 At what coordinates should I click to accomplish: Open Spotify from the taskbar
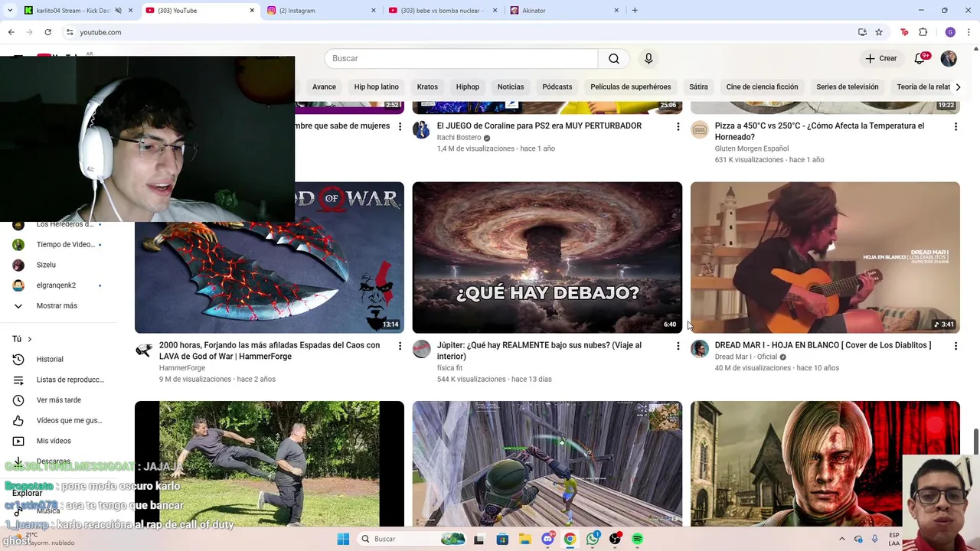pyautogui.click(x=637, y=539)
